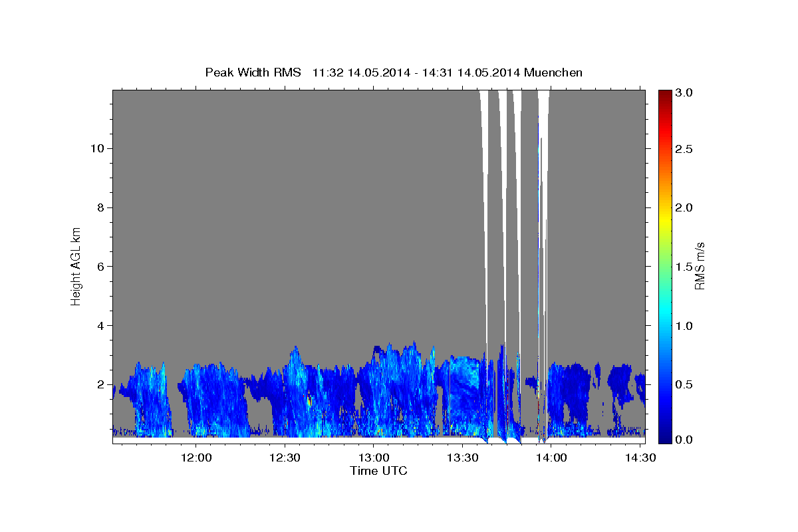Pick the dark blue bottom of colorbar

click(664, 439)
